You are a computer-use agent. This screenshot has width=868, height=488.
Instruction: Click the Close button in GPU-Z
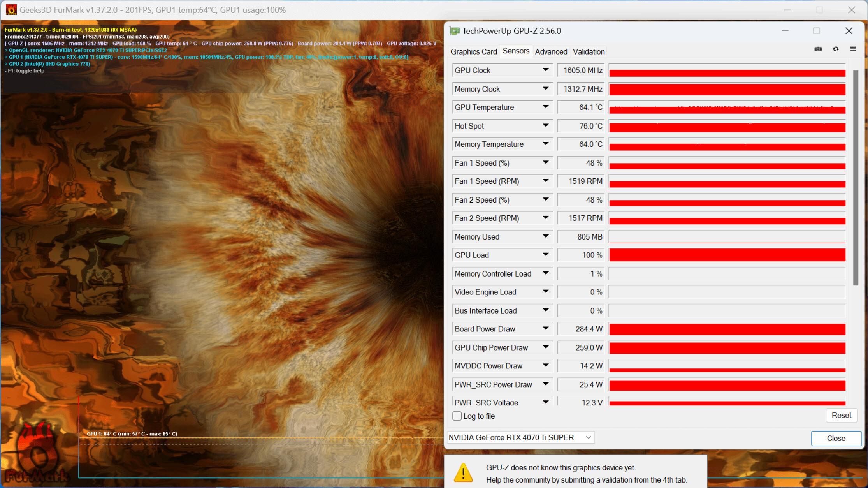coord(835,437)
